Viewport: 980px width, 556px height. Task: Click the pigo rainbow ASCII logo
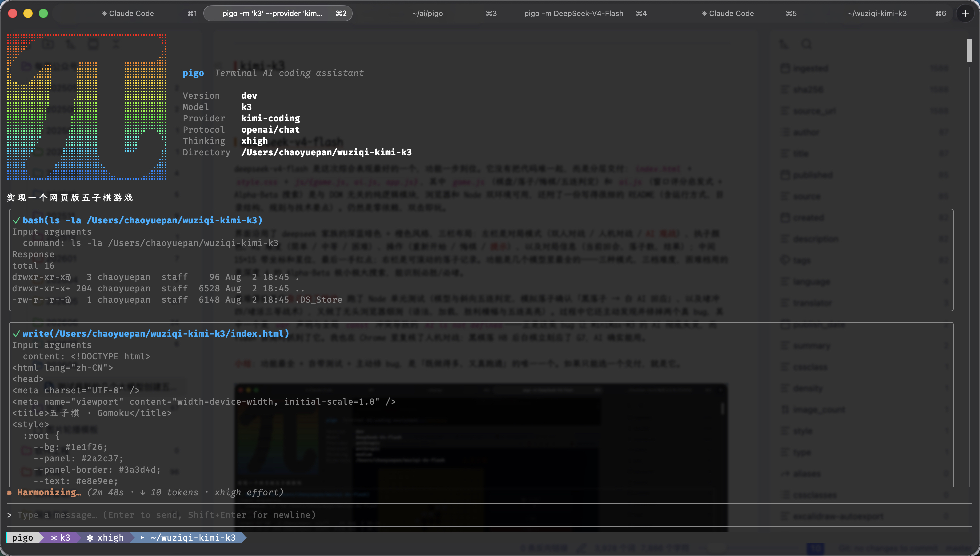tap(87, 107)
